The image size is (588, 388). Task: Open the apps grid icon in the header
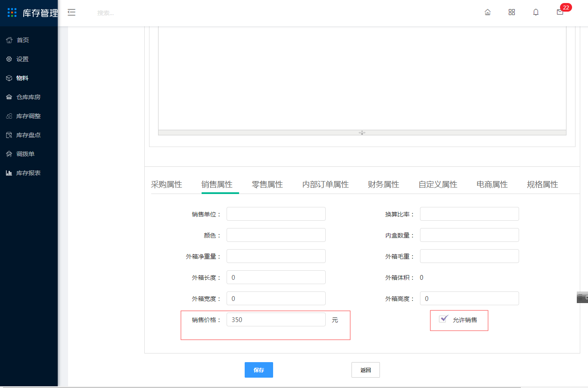point(512,12)
